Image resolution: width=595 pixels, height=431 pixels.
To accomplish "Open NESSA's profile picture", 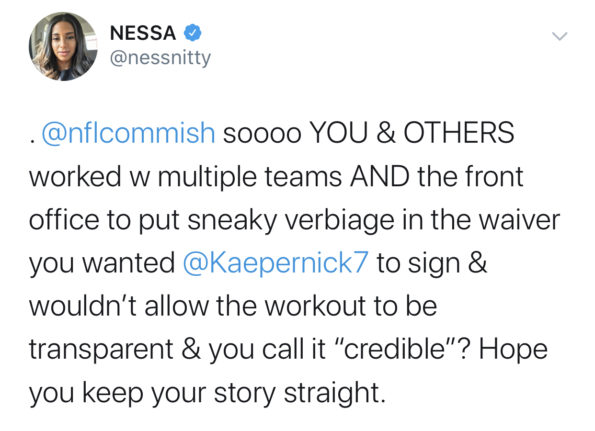I will (x=63, y=46).
